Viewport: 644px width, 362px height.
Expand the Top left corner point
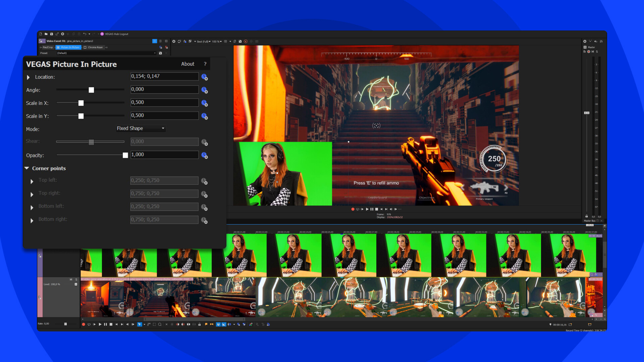pyautogui.click(x=32, y=181)
